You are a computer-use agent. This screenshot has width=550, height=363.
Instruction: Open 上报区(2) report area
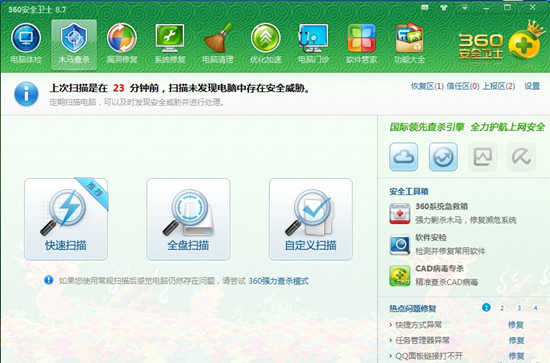pyautogui.click(x=499, y=86)
